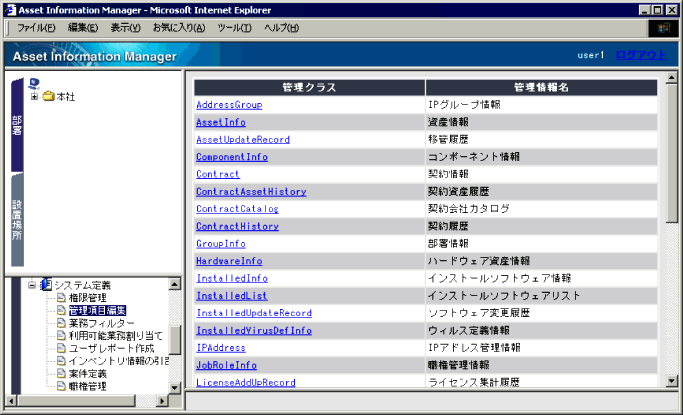Select 管理項目編集 in the menu tree

point(98,310)
